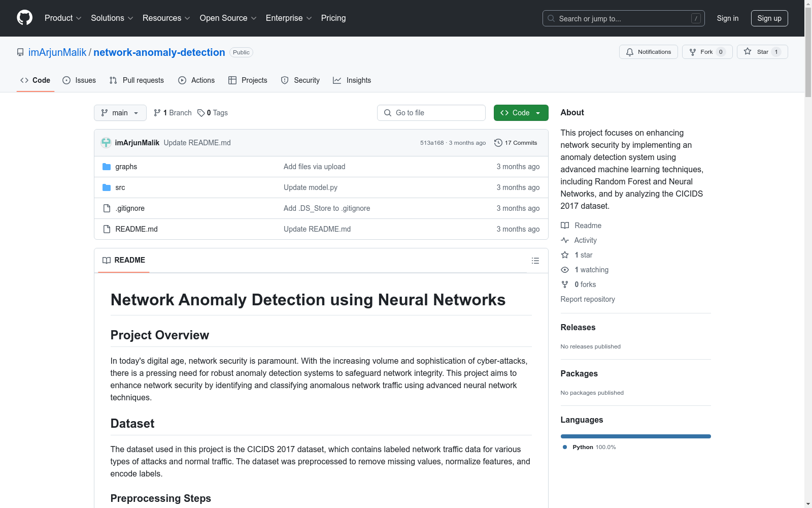The width and height of the screenshot is (812, 508).
Task: Select the README tab header
Action: [x=124, y=260]
